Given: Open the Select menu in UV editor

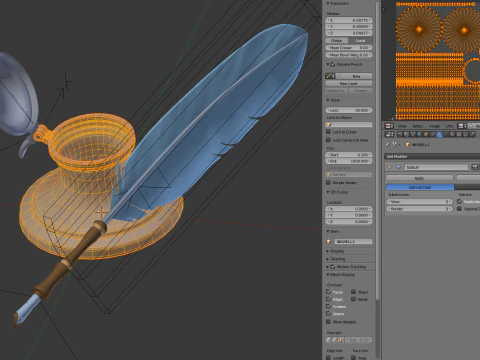Looking at the screenshot, I should pos(418,126).
